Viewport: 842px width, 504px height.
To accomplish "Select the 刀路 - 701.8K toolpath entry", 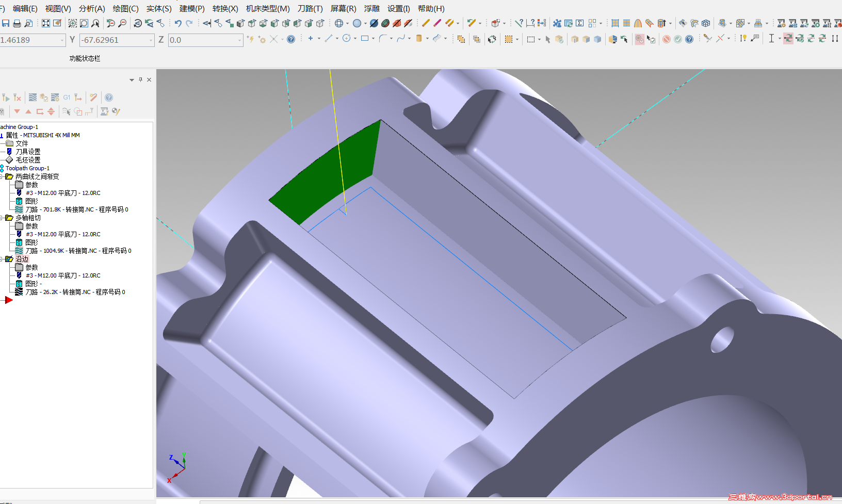I will pyautogui.click(x=77, y=209).
